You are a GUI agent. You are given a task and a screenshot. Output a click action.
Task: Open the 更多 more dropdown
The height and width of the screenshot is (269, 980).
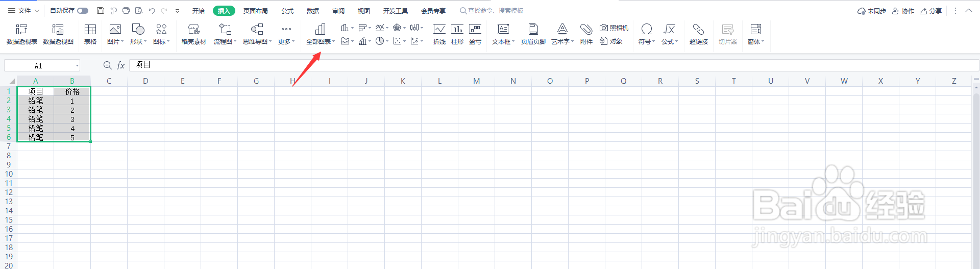click(286, 34)
